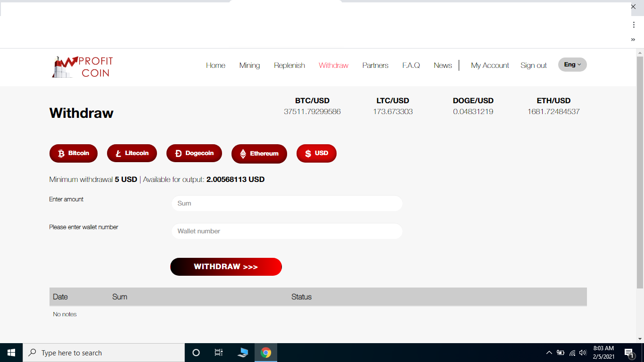Click the volume speaker tray icon
644x362 pixels.
pos(583,353)
